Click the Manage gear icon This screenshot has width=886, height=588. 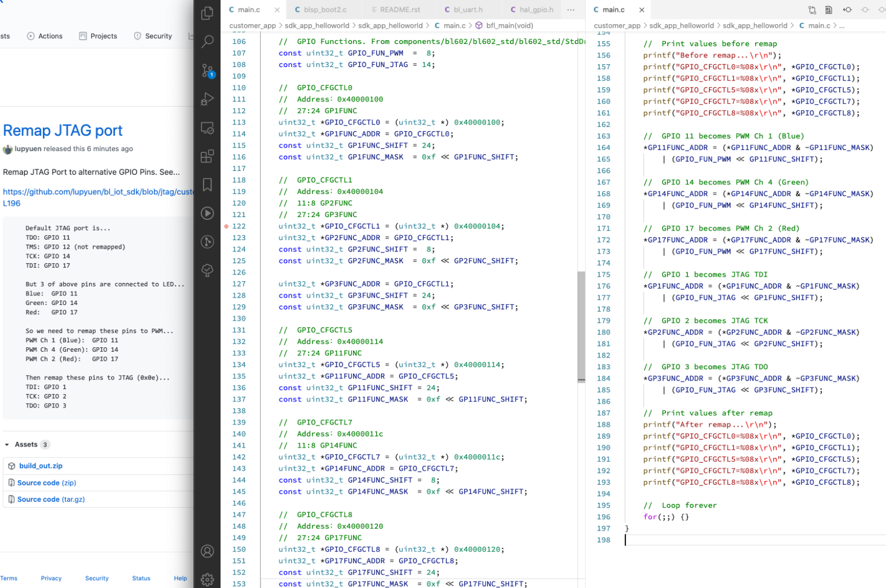coord(207,579)
